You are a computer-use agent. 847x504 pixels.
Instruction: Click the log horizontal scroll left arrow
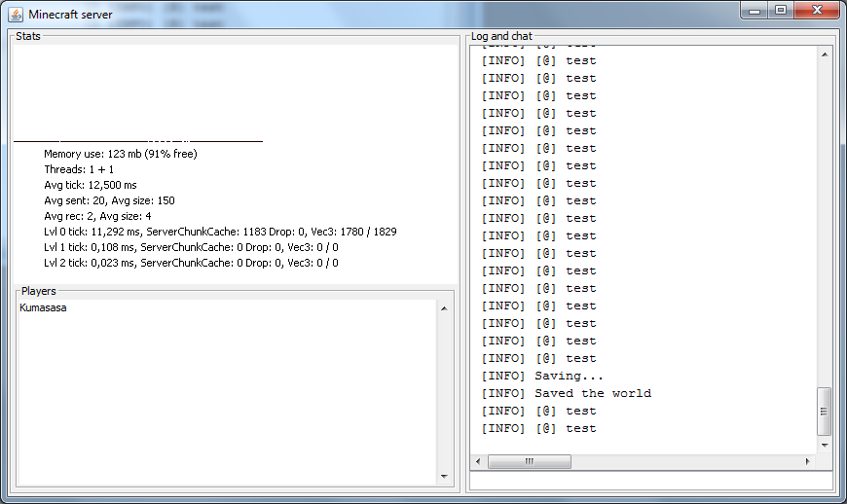(478, 461)
